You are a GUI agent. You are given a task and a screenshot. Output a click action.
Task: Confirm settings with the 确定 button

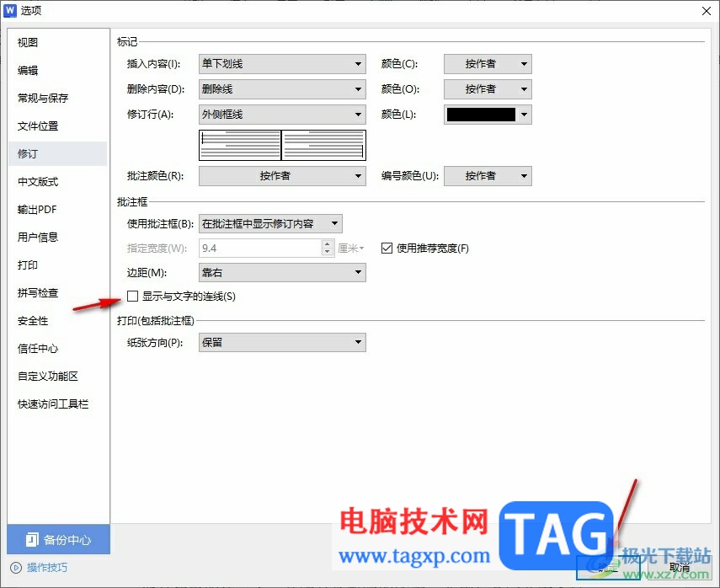(608, 568)
